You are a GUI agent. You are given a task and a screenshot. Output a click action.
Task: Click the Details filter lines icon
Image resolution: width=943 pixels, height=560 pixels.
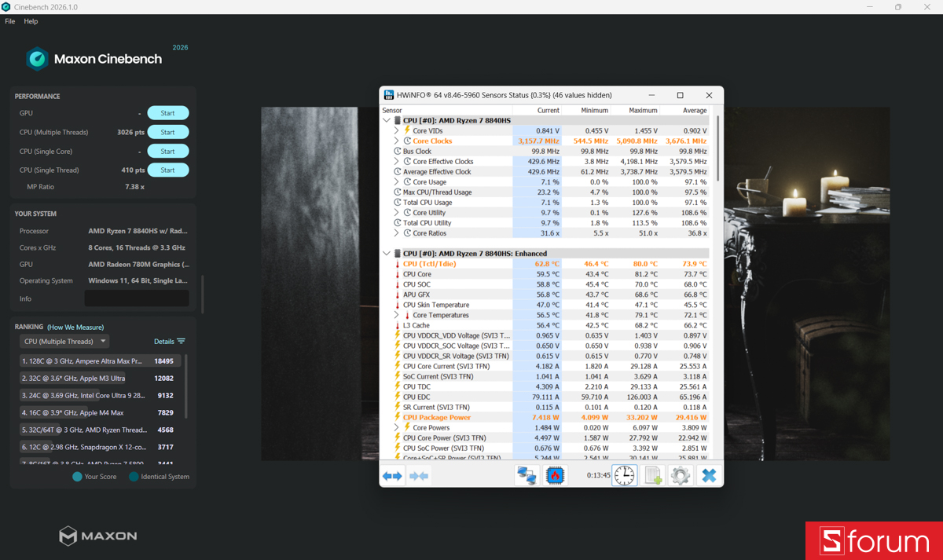pos(182,342)
